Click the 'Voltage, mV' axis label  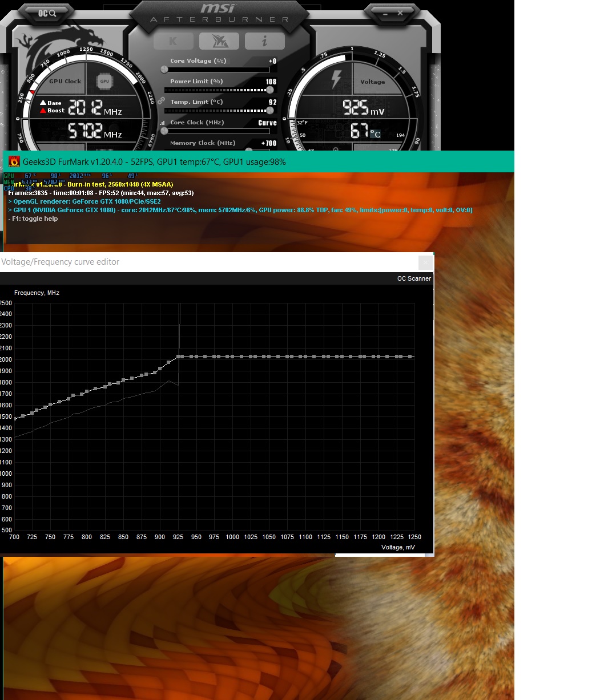[x=398, y=547]
